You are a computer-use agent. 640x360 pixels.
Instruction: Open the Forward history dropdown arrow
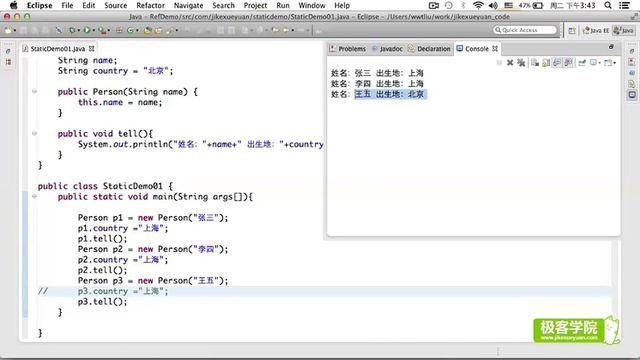point(293,31)
